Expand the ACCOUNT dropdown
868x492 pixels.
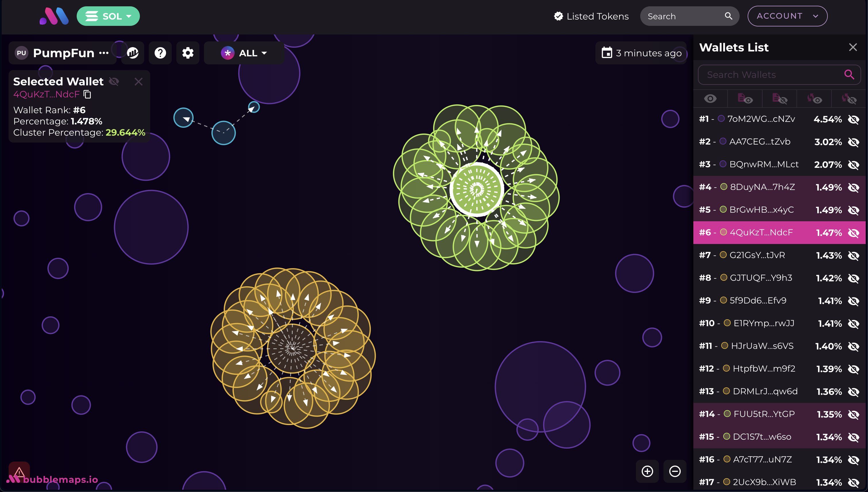click(787, 16)
